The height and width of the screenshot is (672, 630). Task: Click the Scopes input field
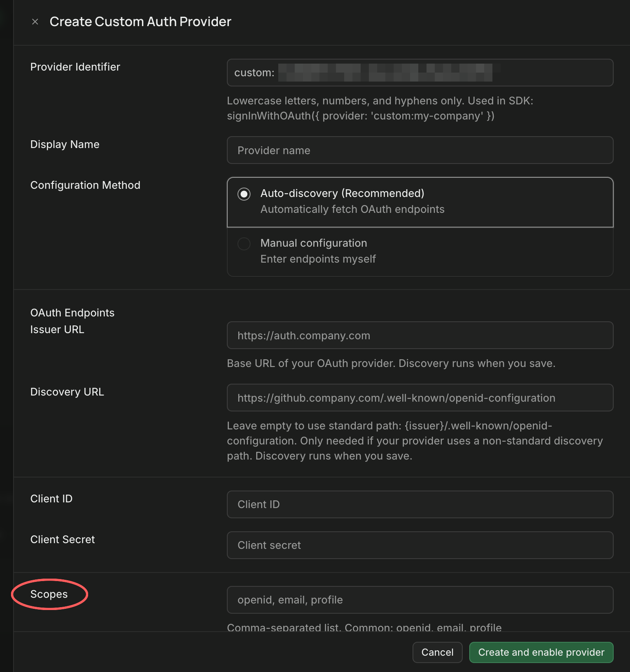[x=420, y=600]
